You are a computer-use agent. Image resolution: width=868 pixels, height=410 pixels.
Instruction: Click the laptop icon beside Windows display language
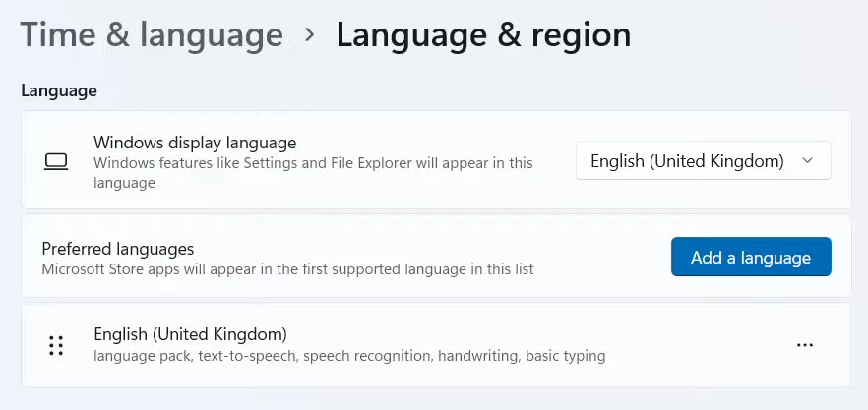[56, 161]
